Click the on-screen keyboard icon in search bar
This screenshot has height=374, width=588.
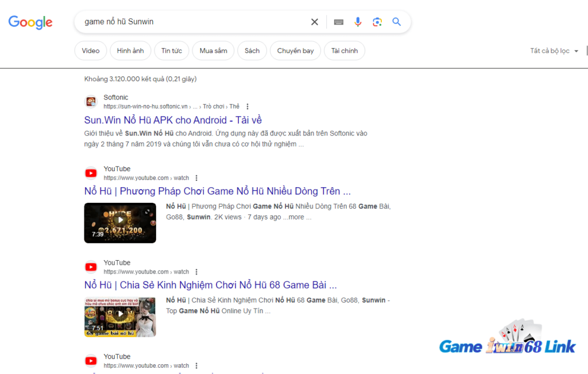coord(338,21)
